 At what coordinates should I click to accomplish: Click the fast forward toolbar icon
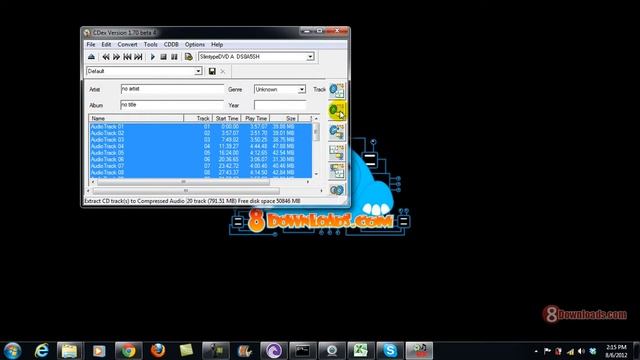[x=116, y=57]
